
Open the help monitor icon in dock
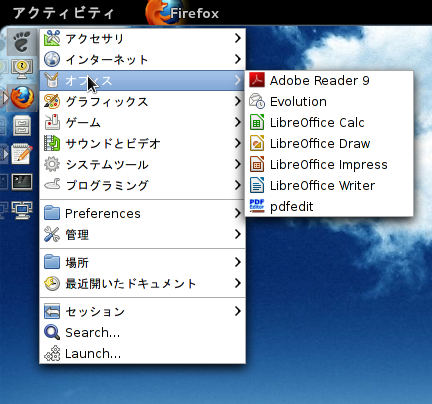click(22, 69)
